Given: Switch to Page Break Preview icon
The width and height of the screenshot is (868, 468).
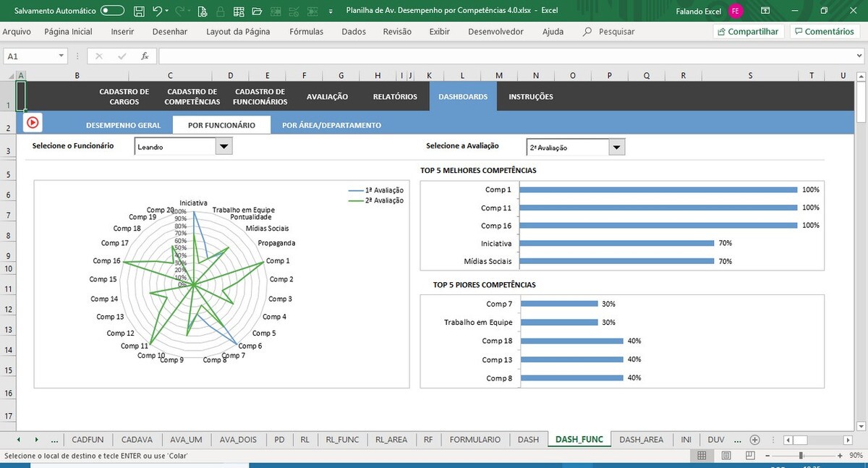Looking at the screenshot, I should [751, 456].
